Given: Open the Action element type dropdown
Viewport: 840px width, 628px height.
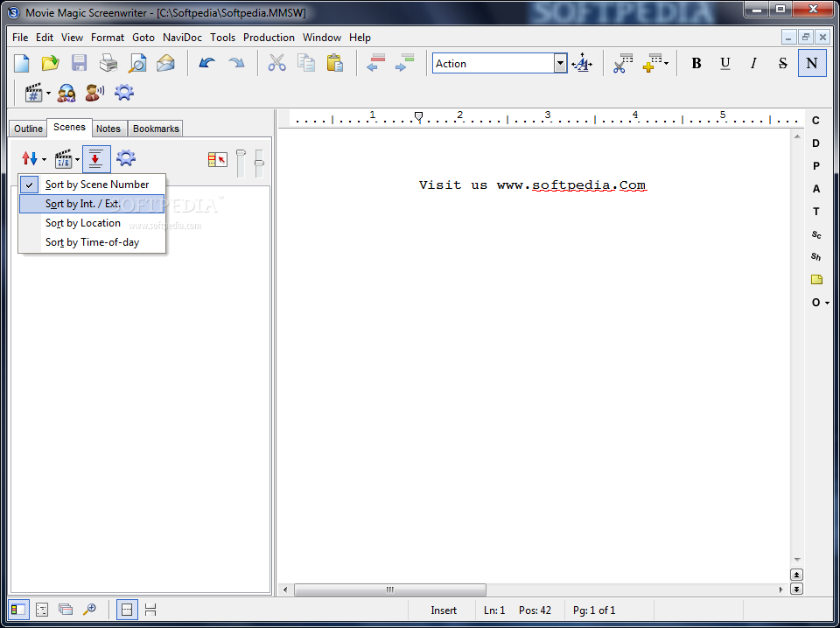Looking at the screenshot, I should (x=560, y=63).
